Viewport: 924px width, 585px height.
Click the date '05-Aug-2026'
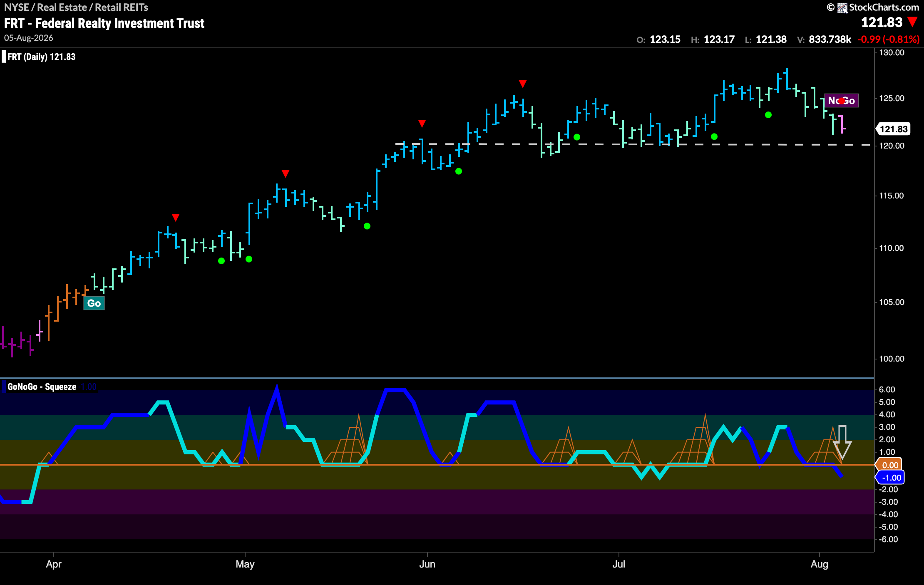click(x=29, y=38)
